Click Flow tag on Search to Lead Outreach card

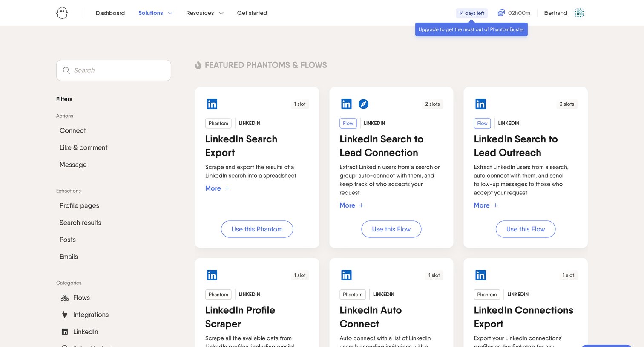point(482,123)
